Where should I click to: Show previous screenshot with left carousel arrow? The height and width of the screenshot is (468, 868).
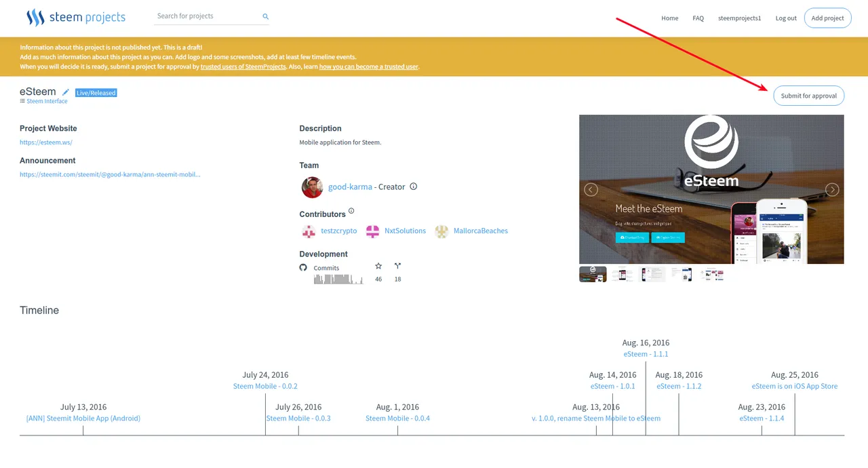(591, 190)
